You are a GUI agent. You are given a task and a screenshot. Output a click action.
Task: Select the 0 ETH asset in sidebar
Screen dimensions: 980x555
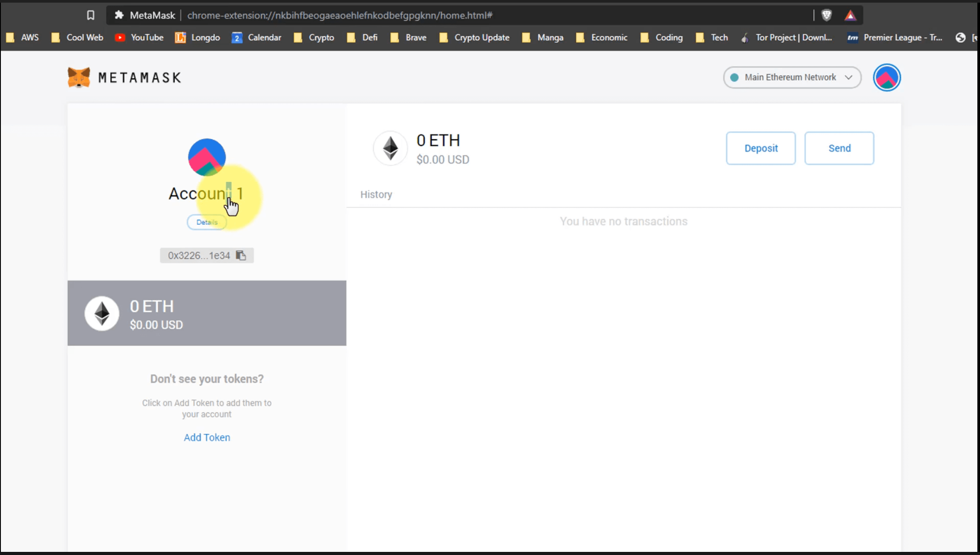pyautogui.click(x=207, y=313)
